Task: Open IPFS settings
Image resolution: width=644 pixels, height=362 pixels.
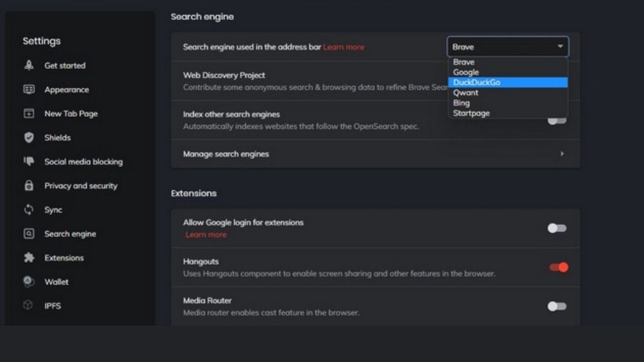Action: [53, 306]
